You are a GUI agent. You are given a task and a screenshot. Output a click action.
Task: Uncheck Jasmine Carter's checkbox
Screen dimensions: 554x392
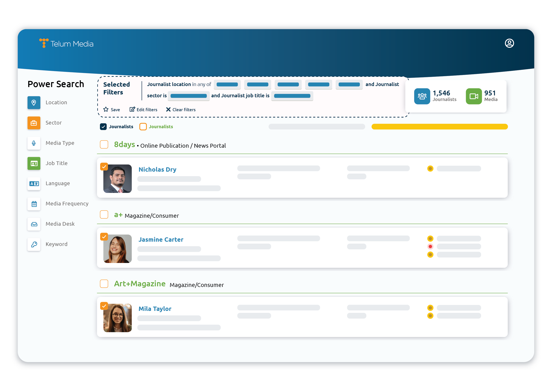(x=104, y=237)
